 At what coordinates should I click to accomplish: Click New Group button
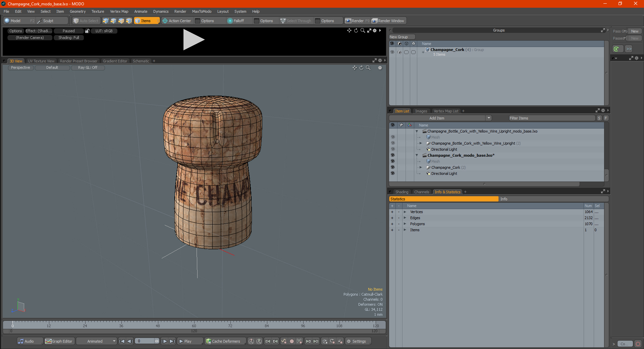402,37
